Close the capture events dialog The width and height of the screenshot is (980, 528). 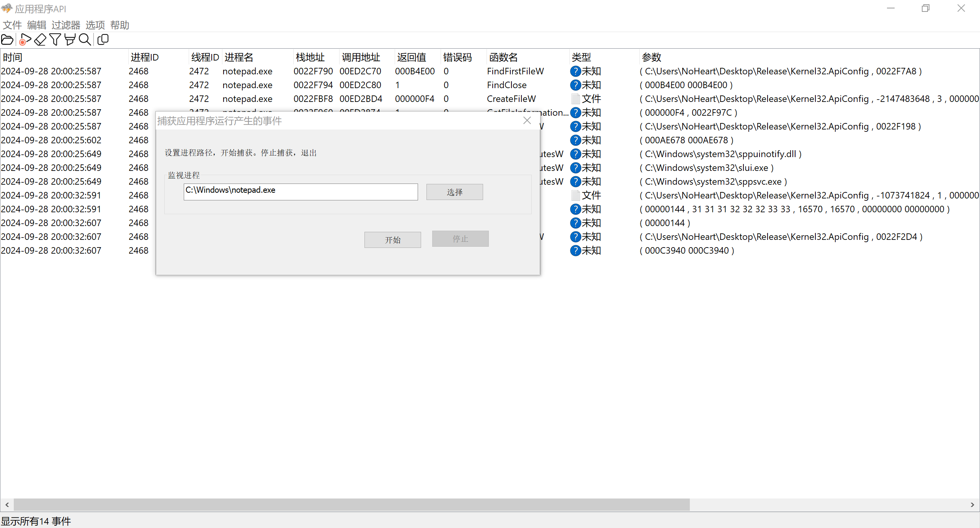[527, 120]
